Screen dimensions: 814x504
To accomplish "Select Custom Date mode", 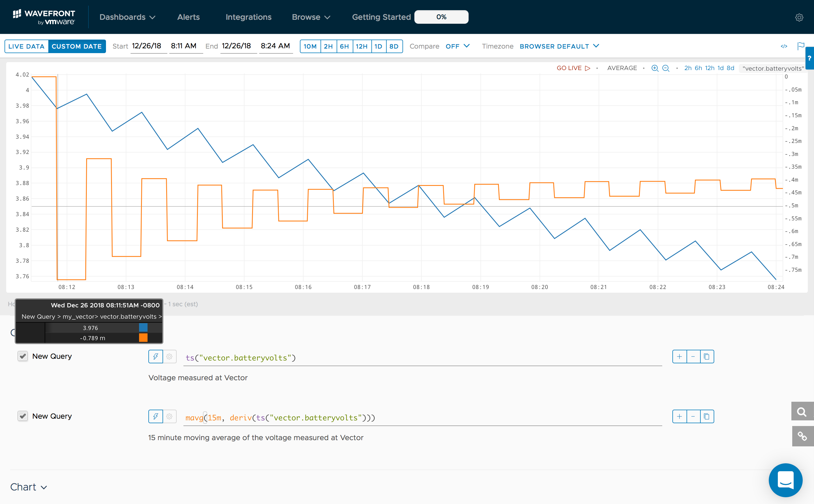I will click(x=77, y=46).
